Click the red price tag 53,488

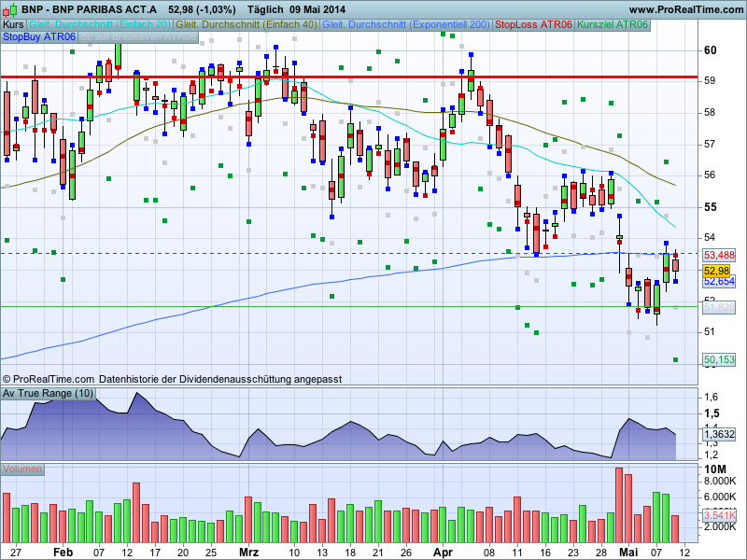tap(719, 255)
